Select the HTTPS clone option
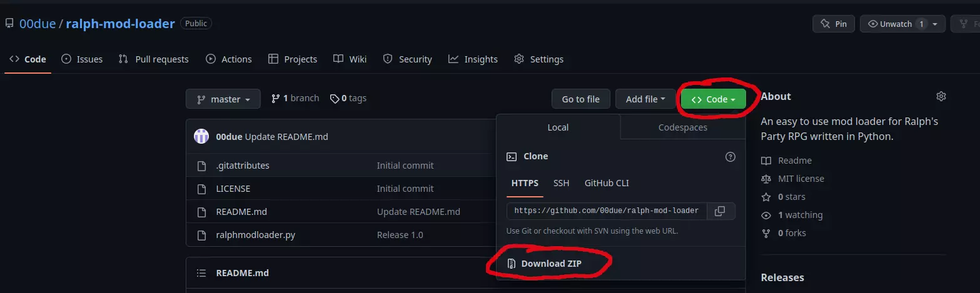The height and width of the screenshot is (293, 980). (x=525, y=183)
